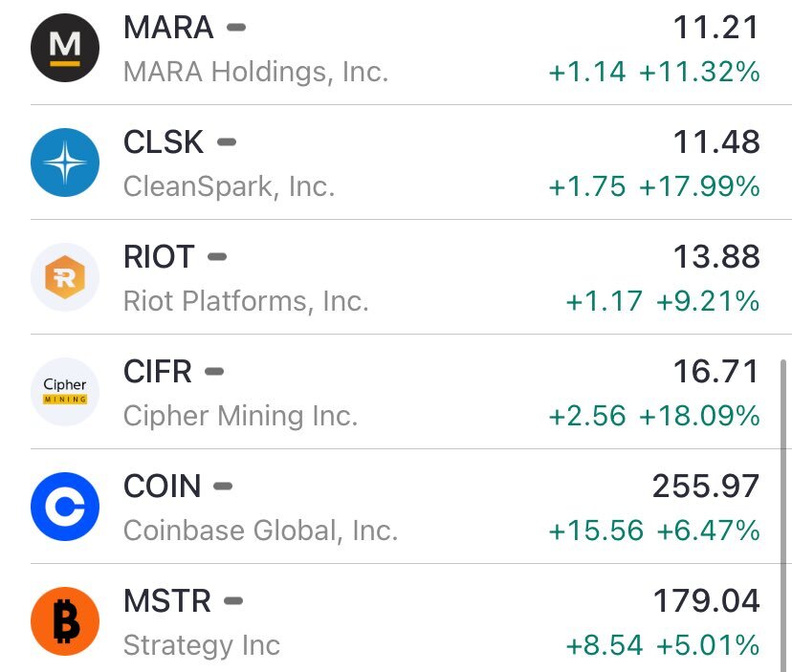Click the vertical scrollbar on the right
The height and width of the screenshot is (672, 792).
coord(784,516)
